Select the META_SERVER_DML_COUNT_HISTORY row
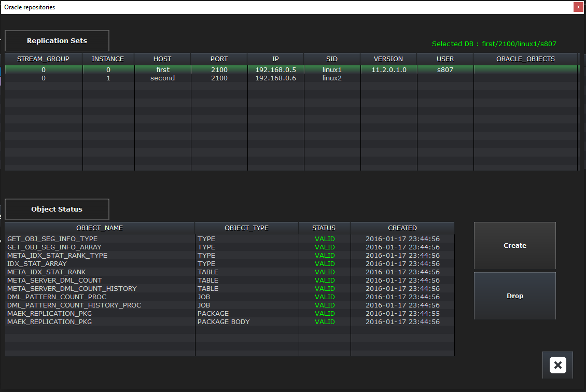The image size is (586, 392). pos(229,288)
